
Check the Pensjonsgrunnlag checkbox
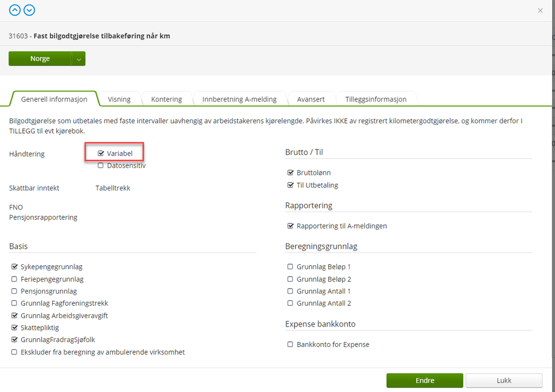click(x=14, y=291)
